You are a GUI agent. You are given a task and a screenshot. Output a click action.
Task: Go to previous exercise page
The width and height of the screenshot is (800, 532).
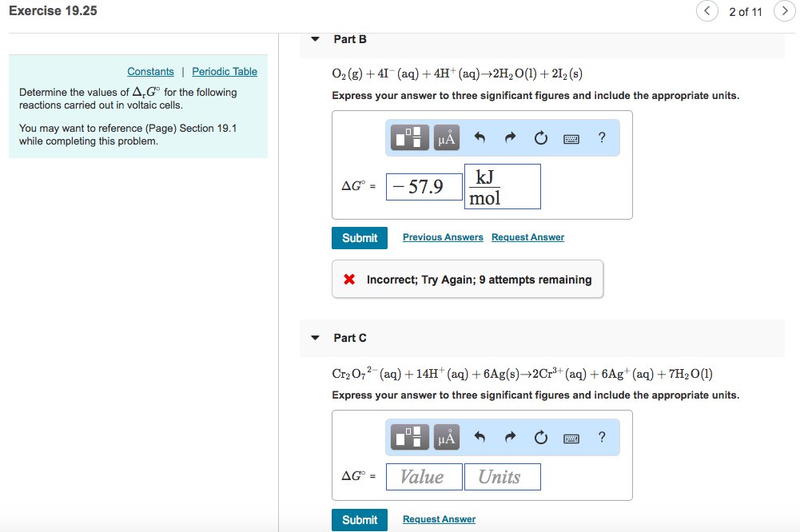tap(706, 11)
